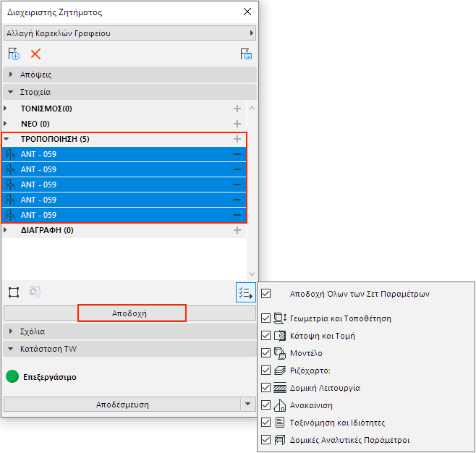Click the green Επεξεργάσιμο status circle

click(x=12, y=376)
